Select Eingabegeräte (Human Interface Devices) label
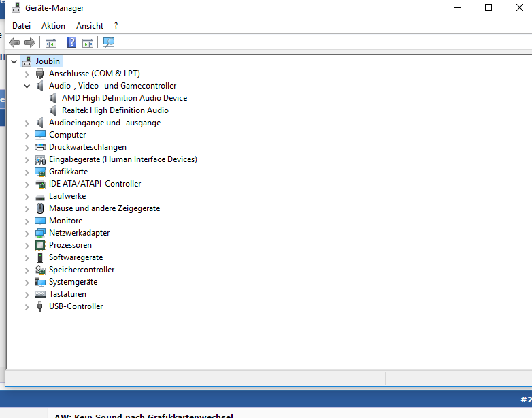 point(123,159)
